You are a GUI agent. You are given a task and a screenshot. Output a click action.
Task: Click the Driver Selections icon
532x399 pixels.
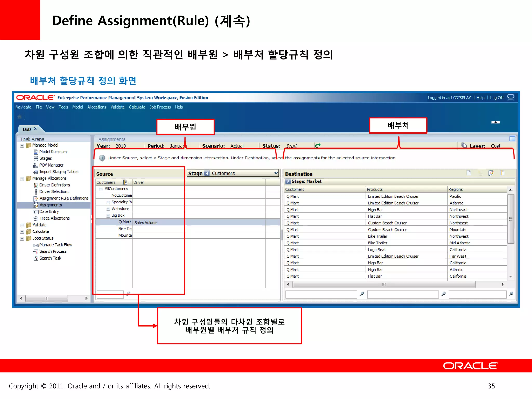tap(36, 192)
